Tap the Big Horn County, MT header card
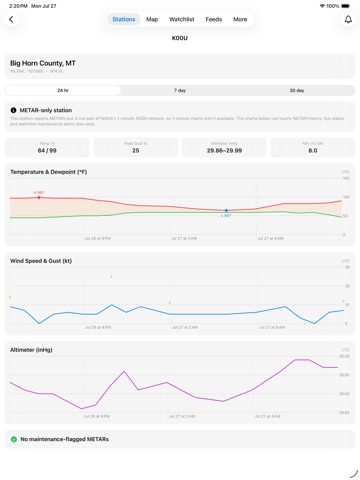Viewport: 360px width, 480px height. pyautogui.click(x=180, y=66)
